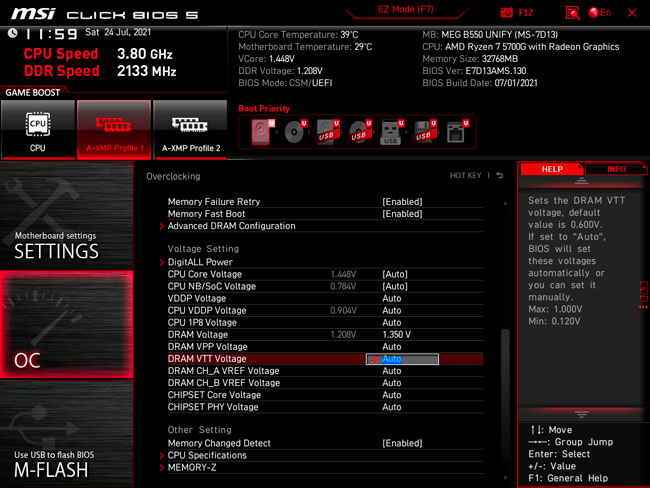Click the DRAM CH_B VREF Voltage Auto field
This screenshot has height=488, width=650.
coord(391,383)
